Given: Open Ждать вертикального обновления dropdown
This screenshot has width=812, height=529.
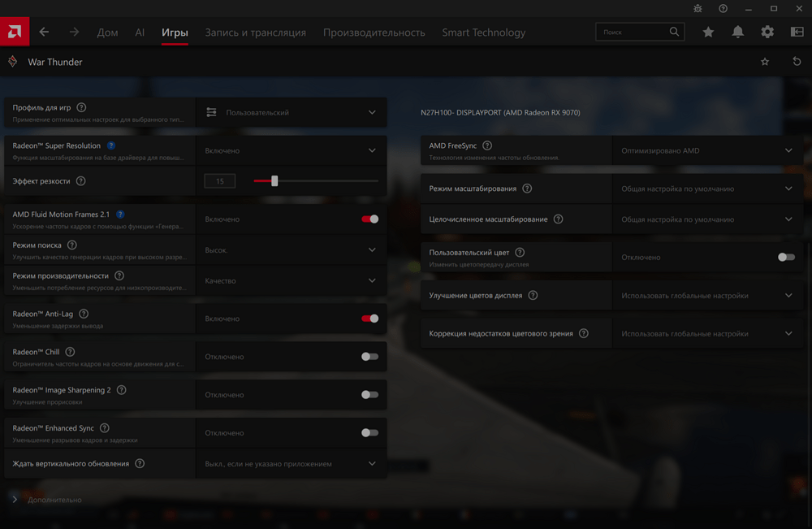Looking at the screenshot, I should [x=291, y=464].
